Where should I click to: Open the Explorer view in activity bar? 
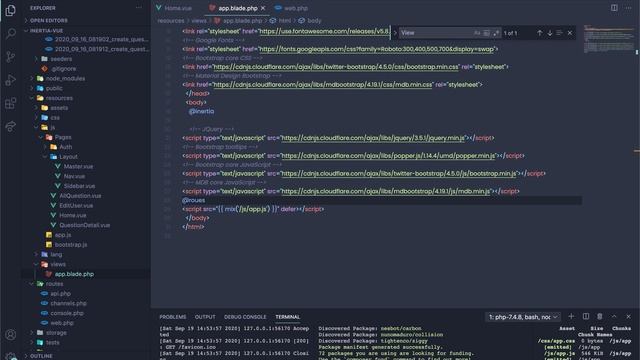(11, 10)
